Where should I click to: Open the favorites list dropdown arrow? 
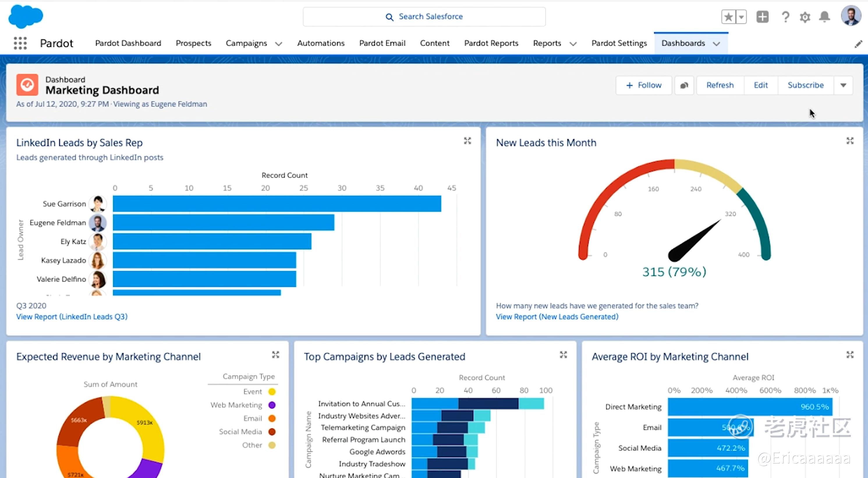pyautogui.click(x=741, y=17)
